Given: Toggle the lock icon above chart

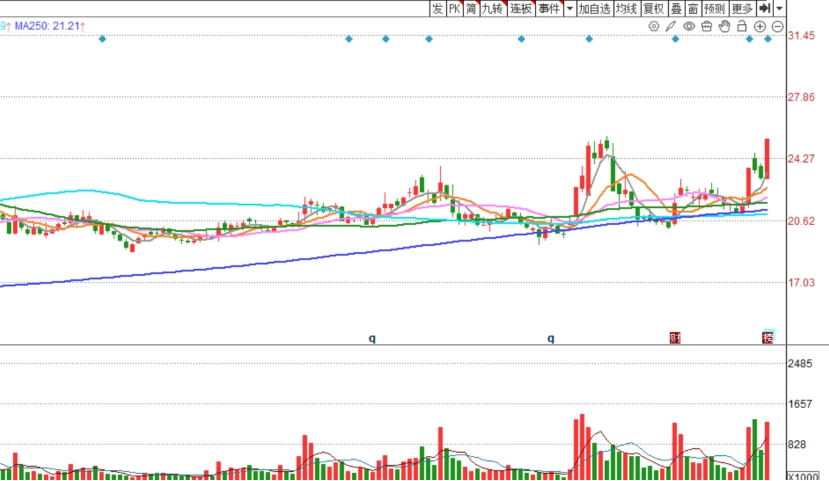Looking at the screenshot, I should click(742, 26).
